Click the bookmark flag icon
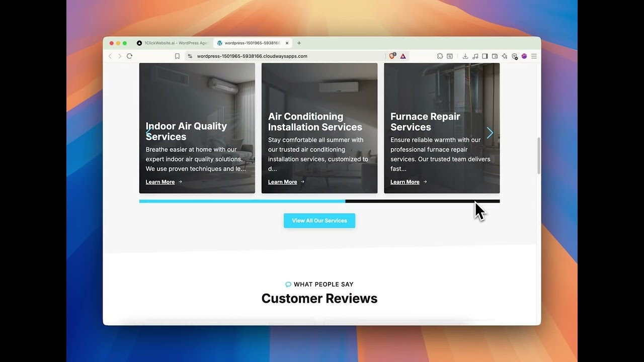The height and width of the screenshot is (362, 644). 177,56
